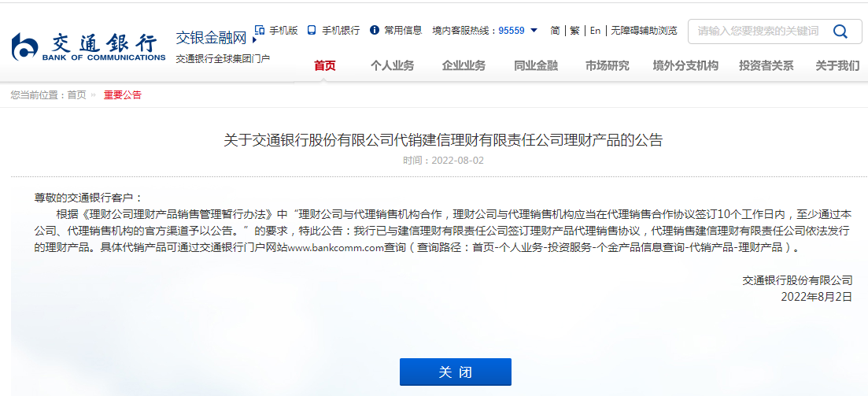The width and height of the screenshot is (868, 396).
Task: Click the 交通银行股份有限公司 signature text
Action: coord(797,280)
